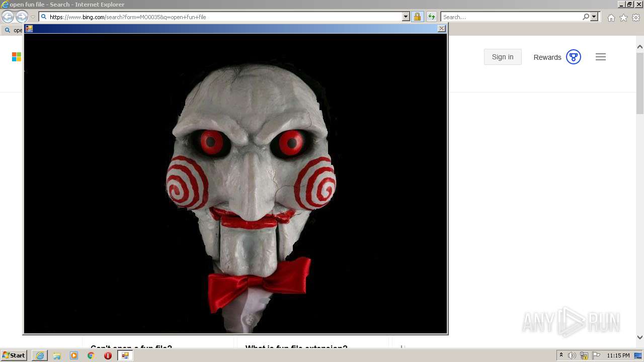This screenshot has height=362, width=644.
Task: Open the red Opera icon on the taskbar
Action: coord(108,355)
